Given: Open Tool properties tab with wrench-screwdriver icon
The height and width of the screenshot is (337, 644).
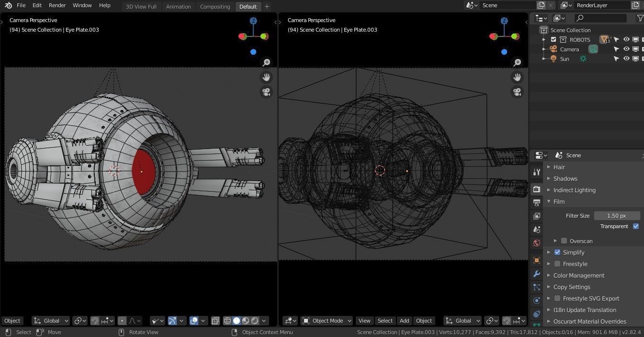Looking at the screenshot, I should point(536,172).
